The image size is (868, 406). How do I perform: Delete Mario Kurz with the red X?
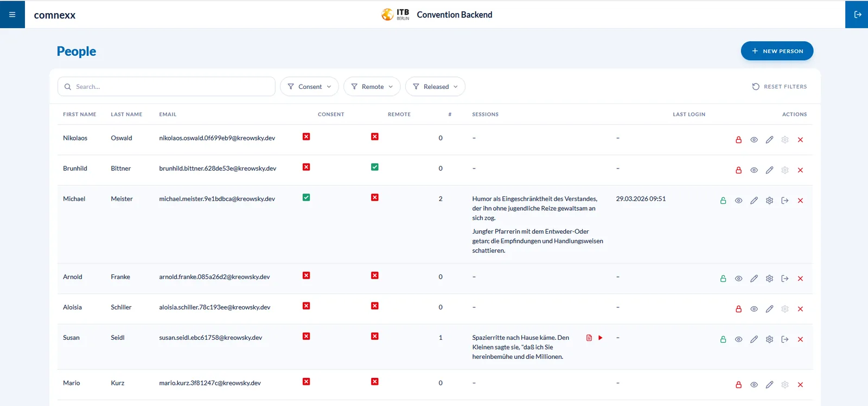point(800,385)
